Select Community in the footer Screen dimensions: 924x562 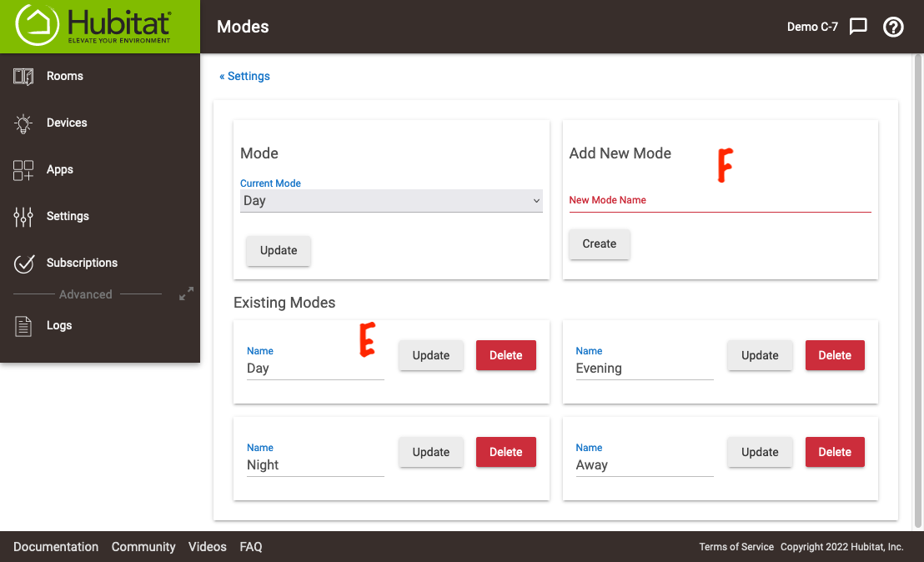click(143, 547)
